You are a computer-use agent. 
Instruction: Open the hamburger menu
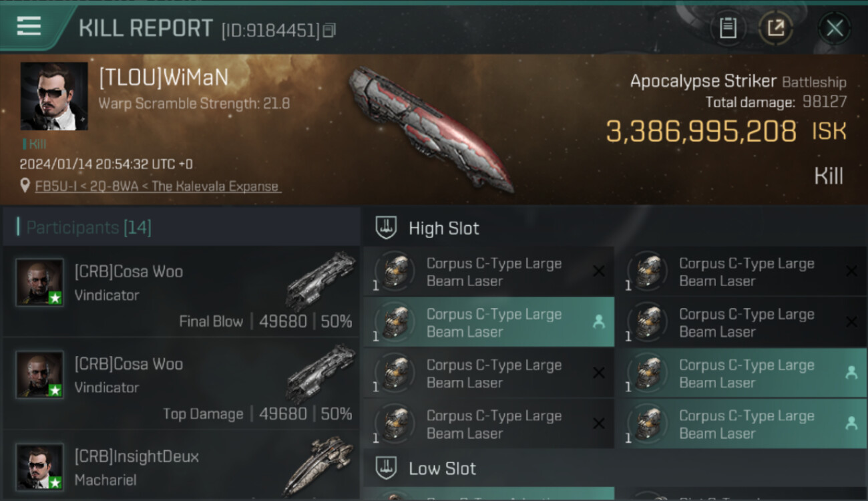[x=29, y=27]
